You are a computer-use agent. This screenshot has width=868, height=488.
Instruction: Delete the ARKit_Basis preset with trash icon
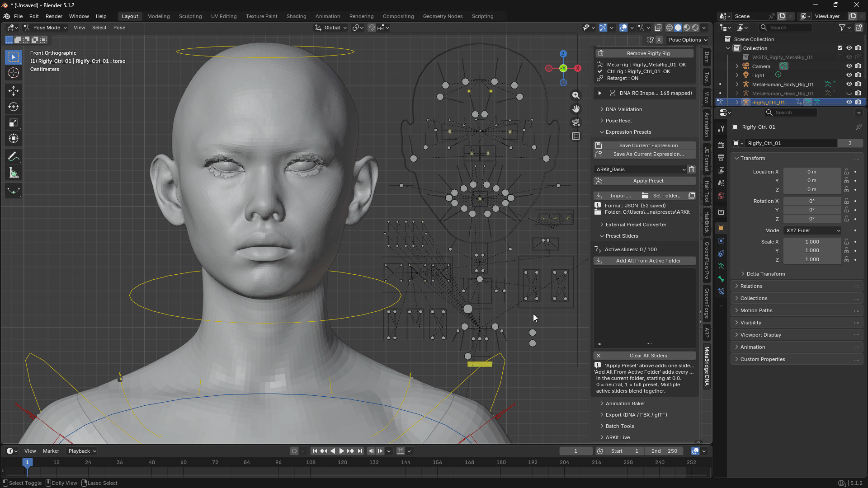pyautogui.click(x=692, y=169)
